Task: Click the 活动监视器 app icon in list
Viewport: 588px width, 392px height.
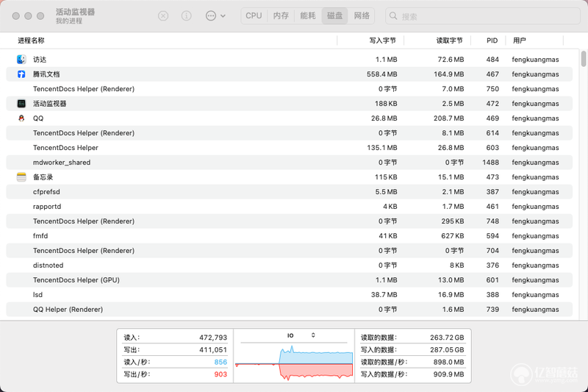Action: (x=21, y=104)
